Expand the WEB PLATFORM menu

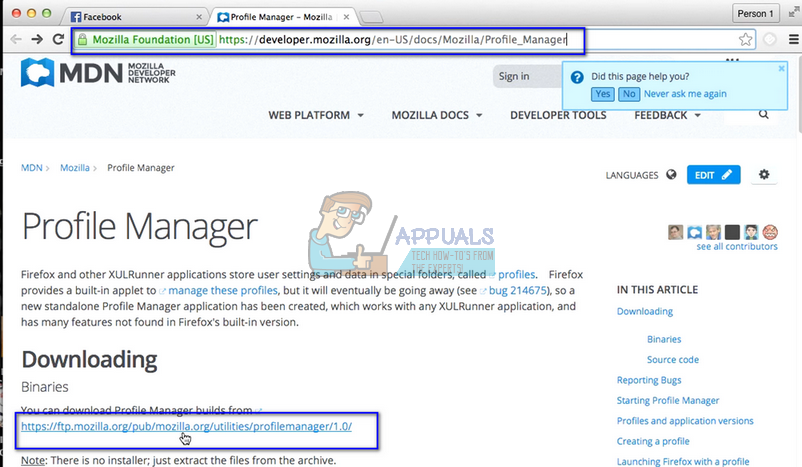point(316,115)
